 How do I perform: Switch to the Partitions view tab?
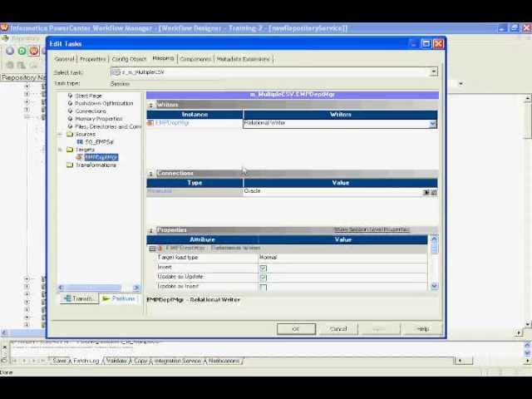click(x=119, y=298)
